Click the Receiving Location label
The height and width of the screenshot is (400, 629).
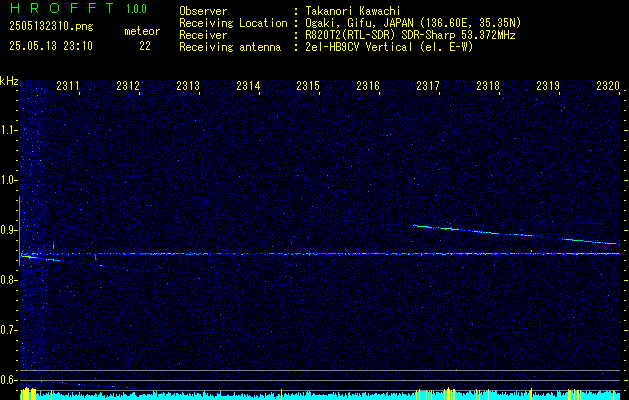(233, 23)
